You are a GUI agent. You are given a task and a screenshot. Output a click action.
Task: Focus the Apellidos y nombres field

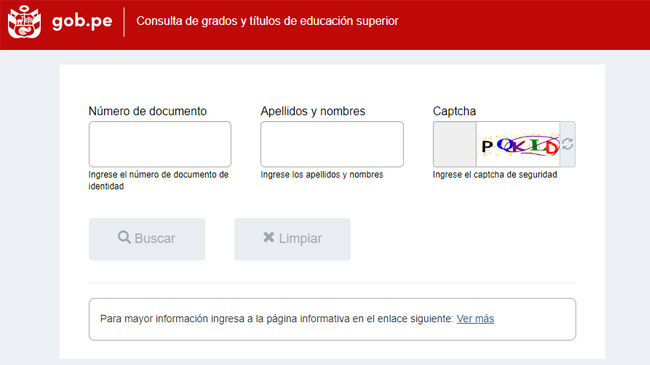(x=332, y=144)
